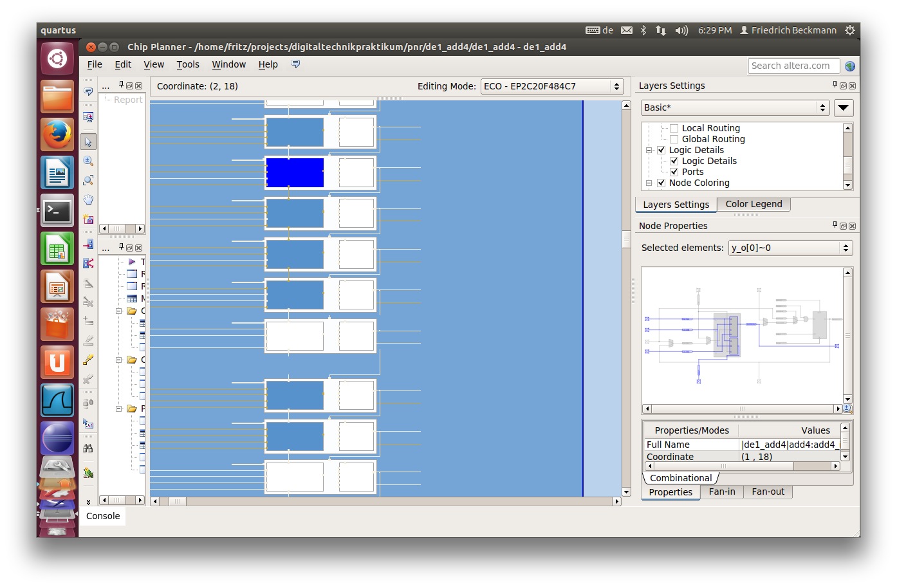This screenshot has height=588, width=897.
Task: Click the bird icon in the toolbar
Action: [x=88, y=473]
